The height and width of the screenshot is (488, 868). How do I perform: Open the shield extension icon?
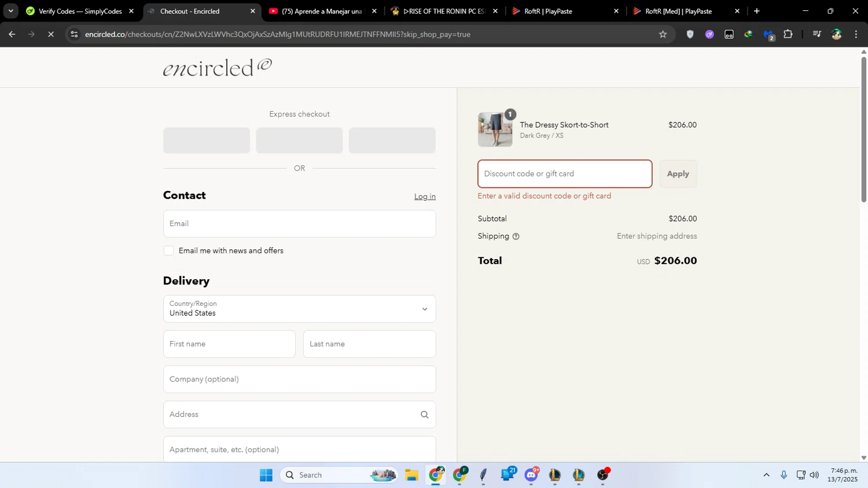[x=690, y=34]
